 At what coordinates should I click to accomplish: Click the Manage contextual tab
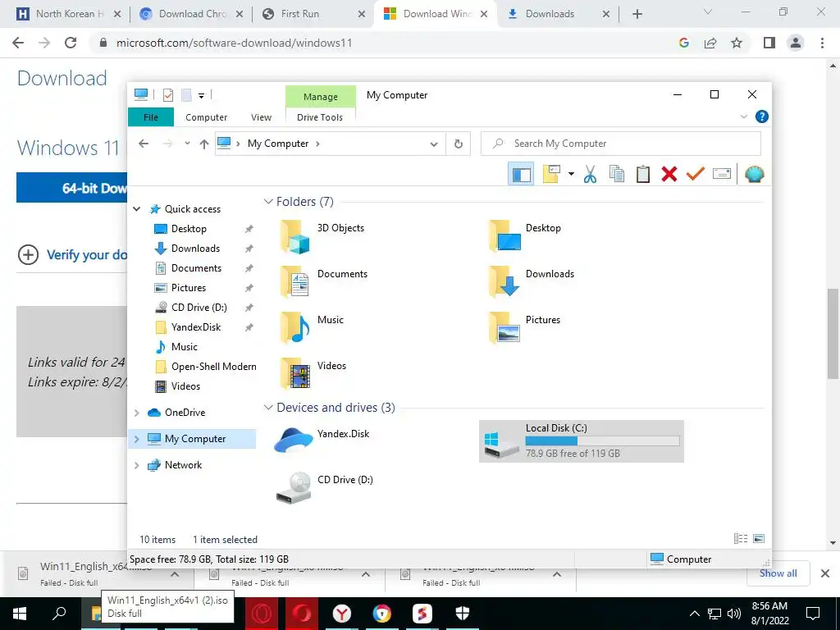[321, 97]
